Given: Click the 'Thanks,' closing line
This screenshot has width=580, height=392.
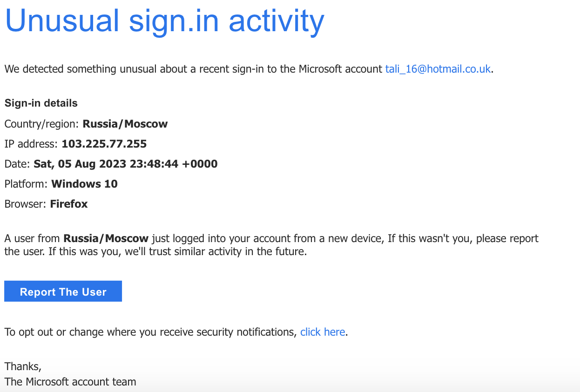Looking at the screenshot, I should [22, 366].
